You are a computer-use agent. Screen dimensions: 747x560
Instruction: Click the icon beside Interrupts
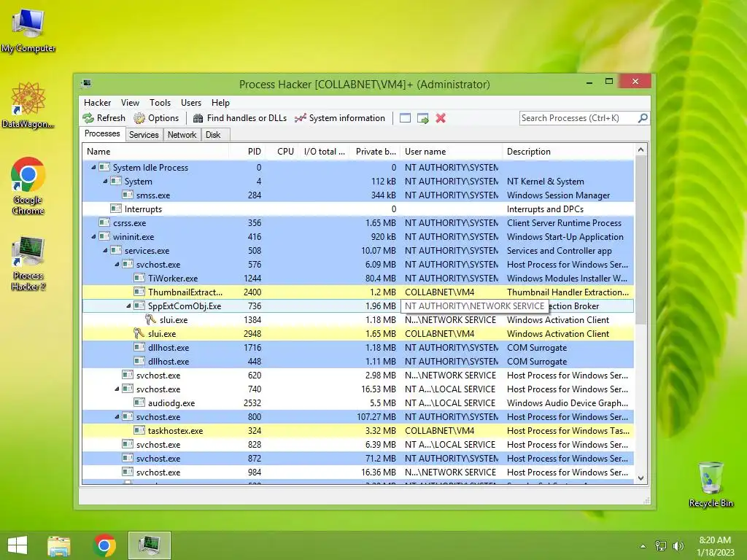pyautogui.click(x=116, y=209)
